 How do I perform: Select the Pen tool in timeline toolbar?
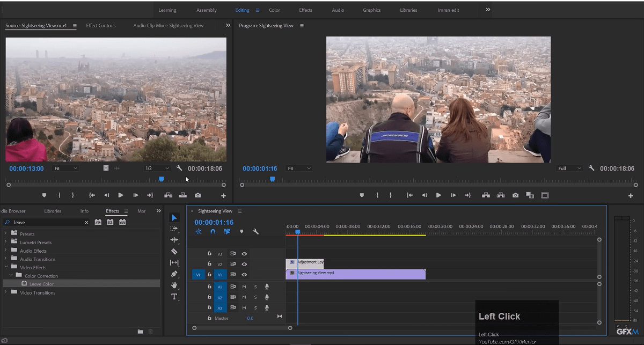click(x=174, y=274)
